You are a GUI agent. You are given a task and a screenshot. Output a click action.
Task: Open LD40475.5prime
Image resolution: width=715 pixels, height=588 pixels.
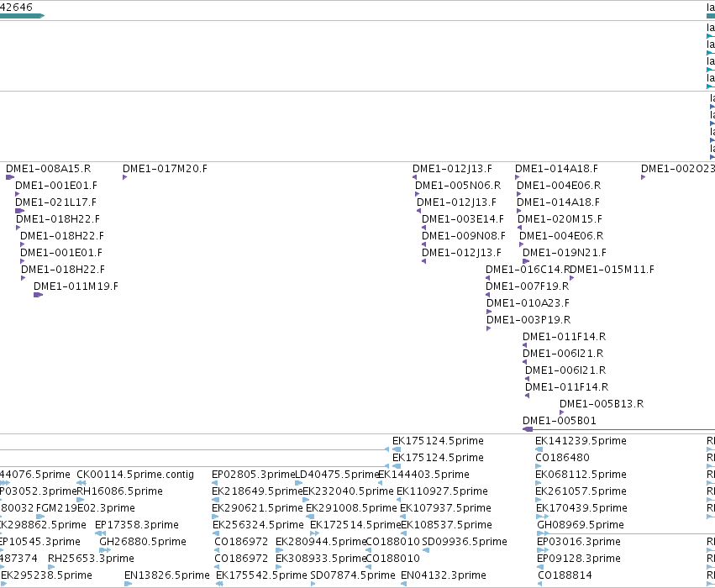coord(338,475)
